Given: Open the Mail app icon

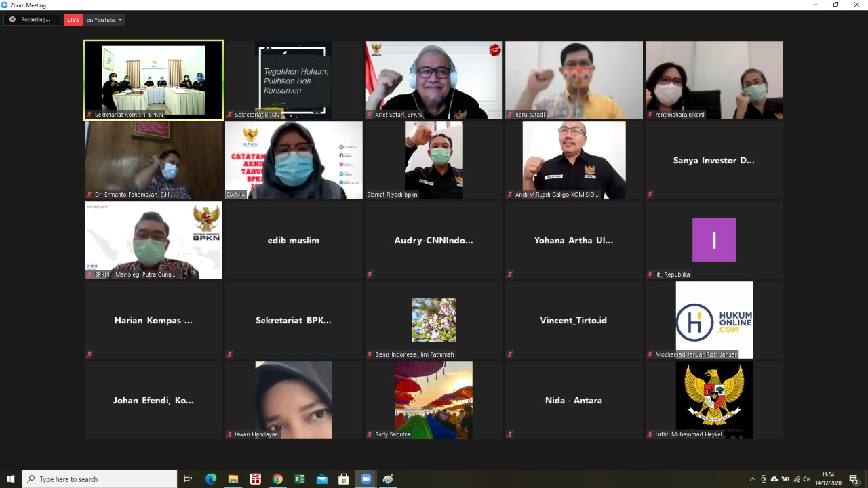Looking at the screenshot, I should (x=322, y=479).
